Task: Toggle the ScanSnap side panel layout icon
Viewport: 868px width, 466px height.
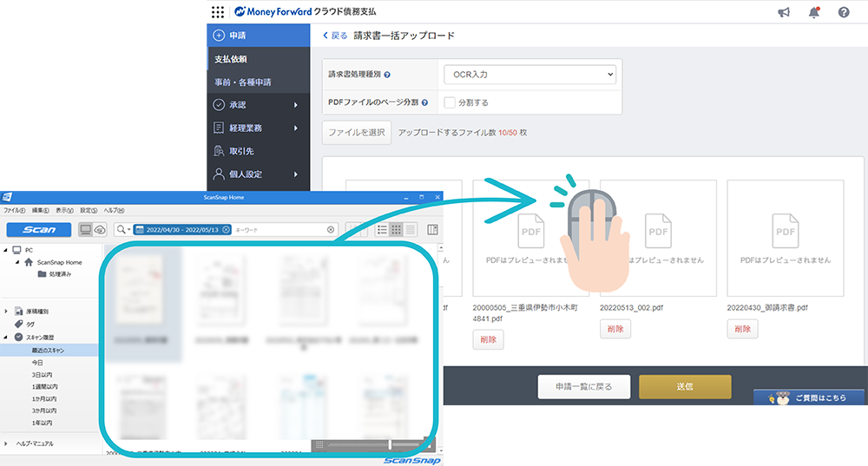Action: (x=433, y=230)
